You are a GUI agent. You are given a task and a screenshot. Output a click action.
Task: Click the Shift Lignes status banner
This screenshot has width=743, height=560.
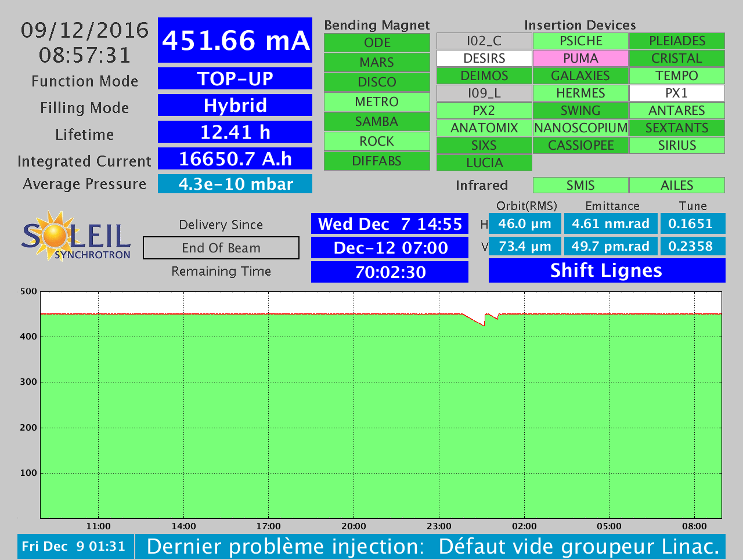coord(607,270)
